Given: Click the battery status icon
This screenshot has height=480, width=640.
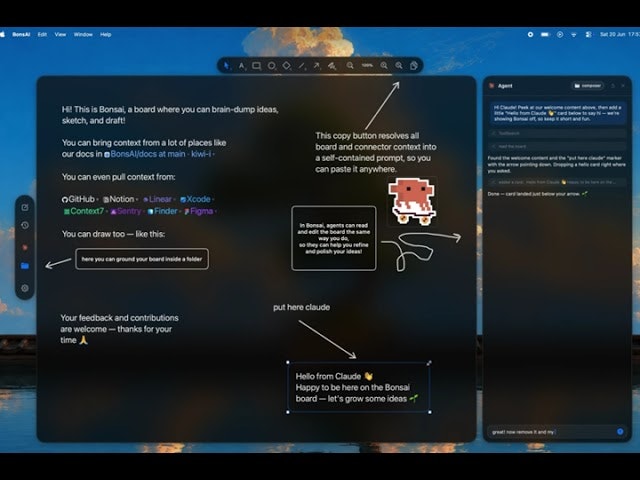Looking at the screenshot, I should pyautogui.click(x=545, y=34).
